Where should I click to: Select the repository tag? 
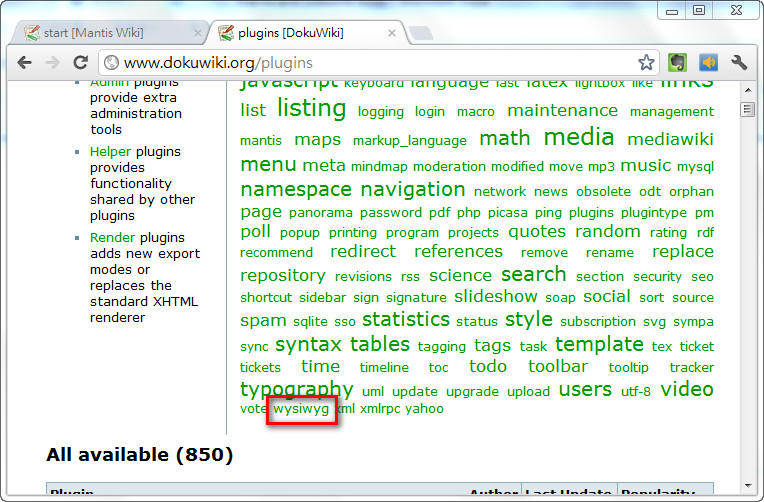[283, 276]
